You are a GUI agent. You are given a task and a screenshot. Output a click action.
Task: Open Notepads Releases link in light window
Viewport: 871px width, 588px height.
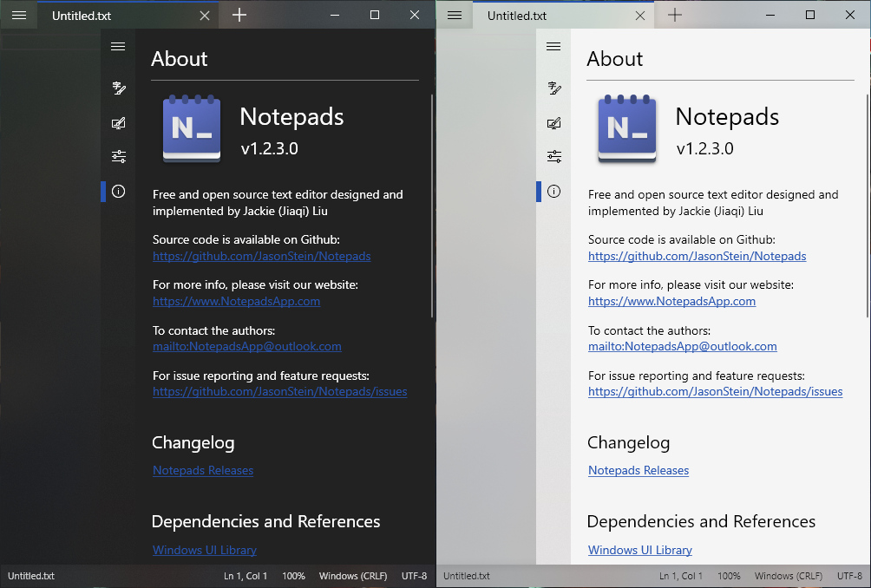click(x=639, y=470)
